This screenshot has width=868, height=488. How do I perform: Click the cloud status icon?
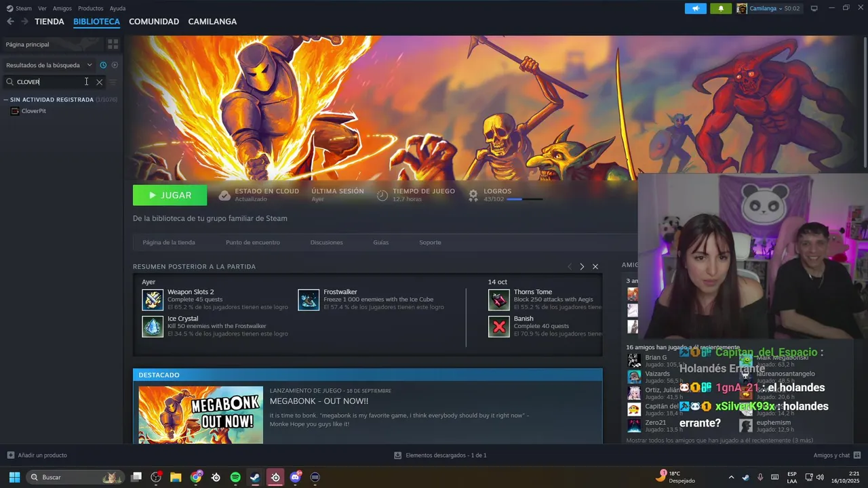pos(224,195)
